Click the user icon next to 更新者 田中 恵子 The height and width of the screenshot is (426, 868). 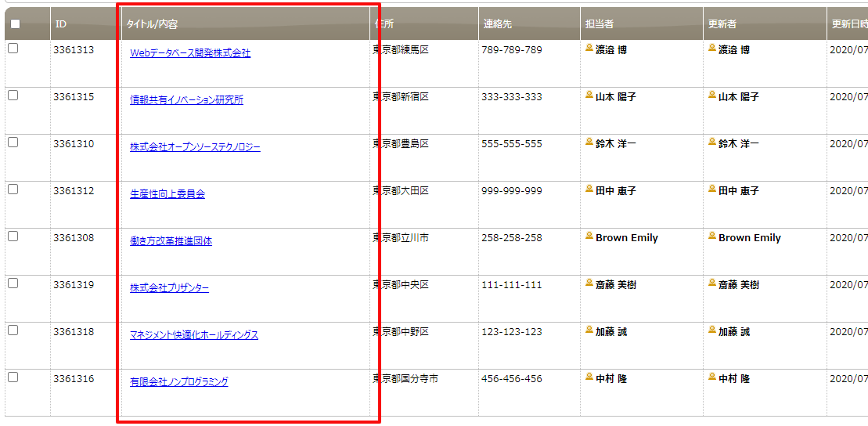coord(712,190)
